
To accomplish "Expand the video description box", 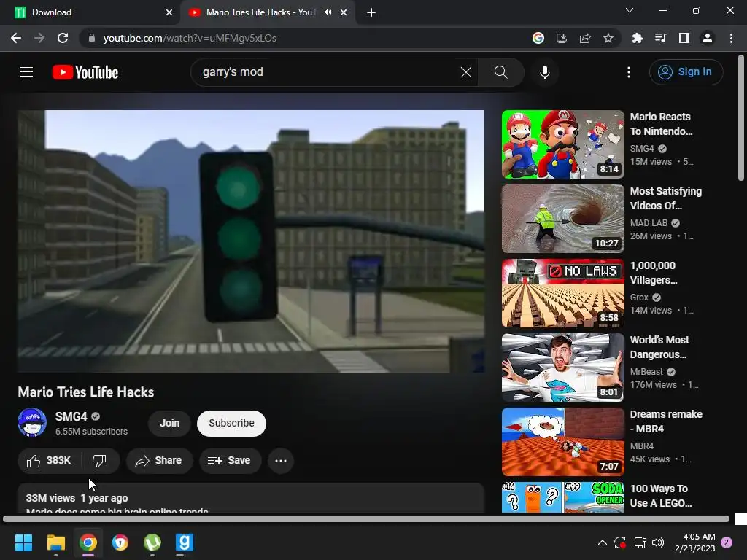I will pos(251,498).
